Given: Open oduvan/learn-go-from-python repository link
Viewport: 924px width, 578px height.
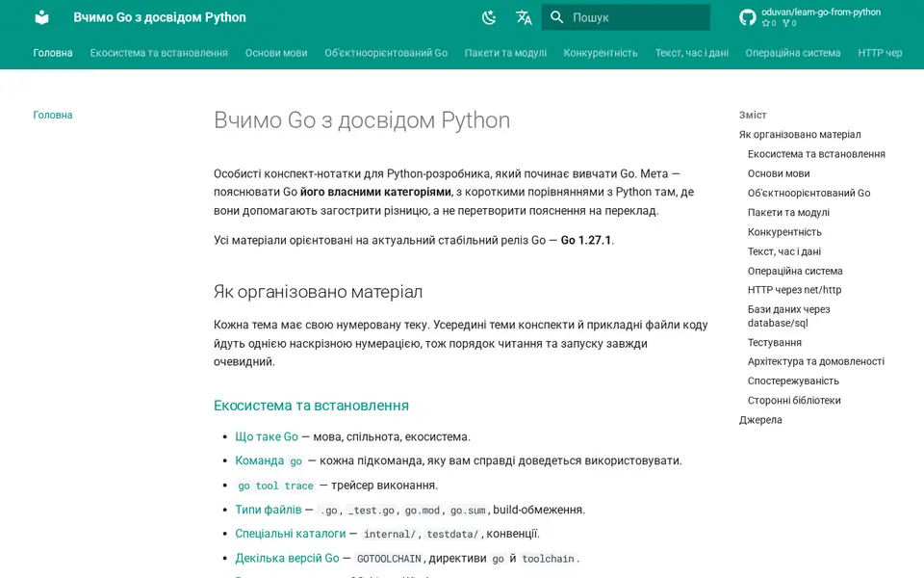Looking at the screenshot, I should 821,12.
